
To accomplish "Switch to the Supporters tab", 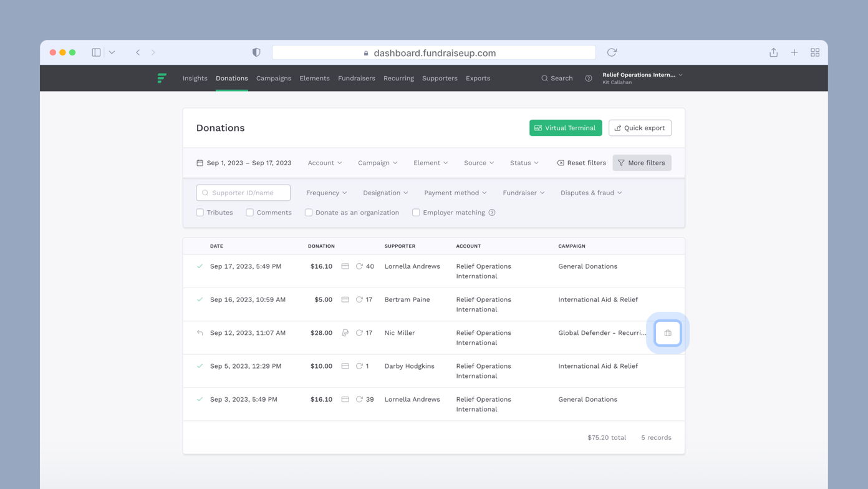I will pyautogui.click(x=440, y=78).
